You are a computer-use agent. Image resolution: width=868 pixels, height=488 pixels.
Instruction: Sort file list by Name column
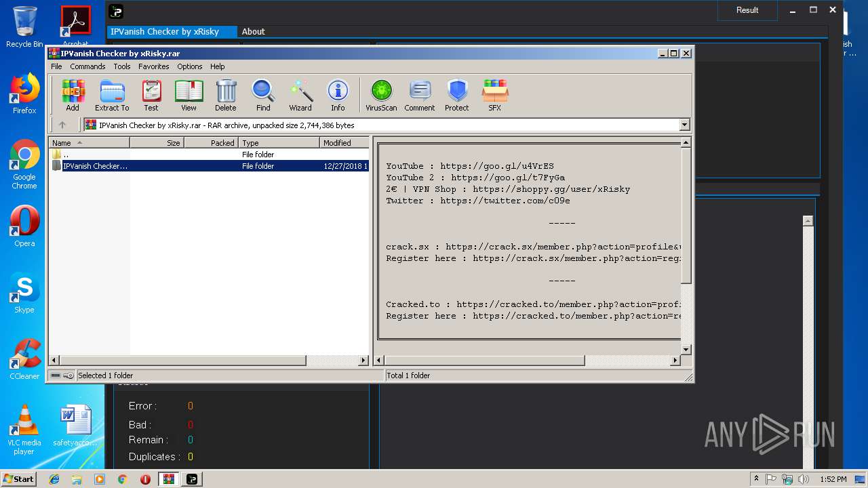(89, 142)
